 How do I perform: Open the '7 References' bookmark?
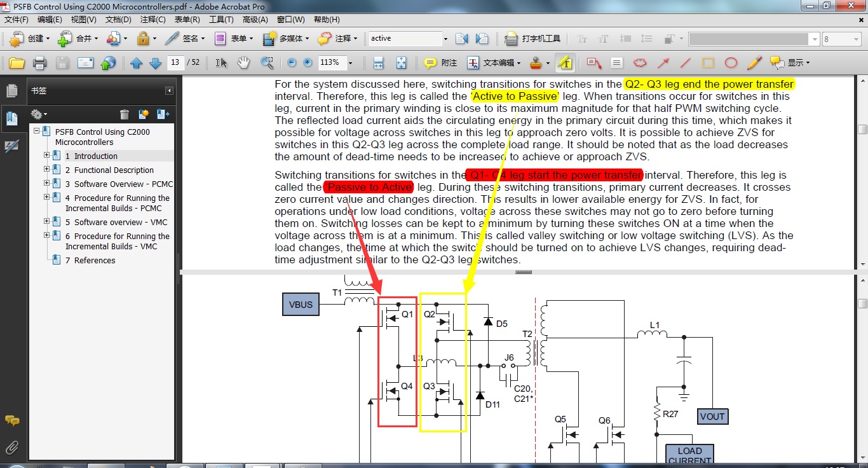point(90,260)
